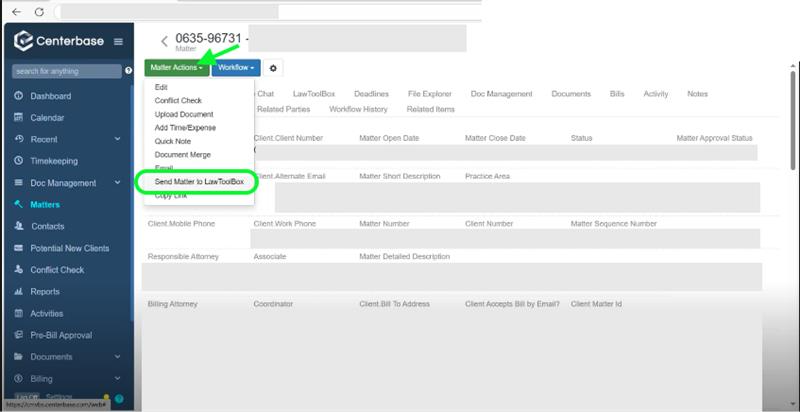Click the Dashboard icon in sidebar
Screen dimensions: 800x412
[x=19, y=96]
